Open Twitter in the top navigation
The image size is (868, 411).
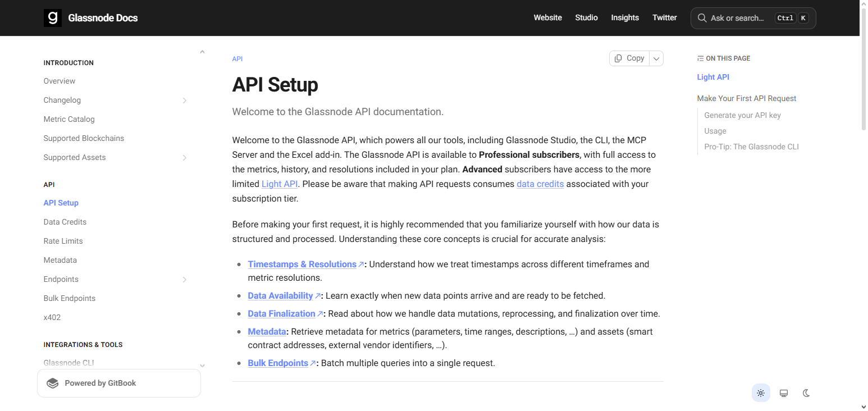[665, 18]
